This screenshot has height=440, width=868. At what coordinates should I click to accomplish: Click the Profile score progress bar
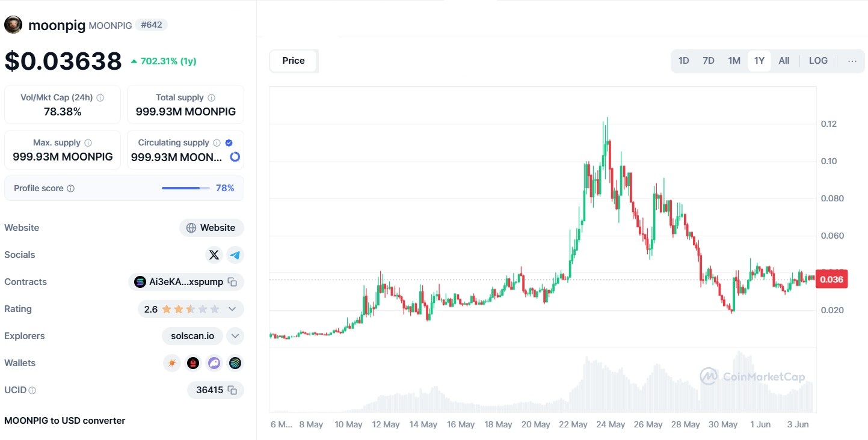click(x=185, y=188)
